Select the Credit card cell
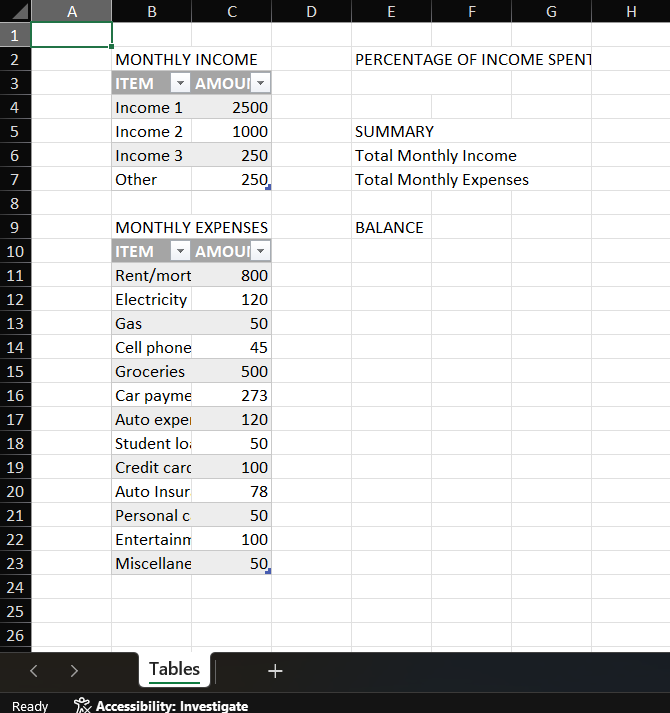670x713 pixels. pos(151,467)
